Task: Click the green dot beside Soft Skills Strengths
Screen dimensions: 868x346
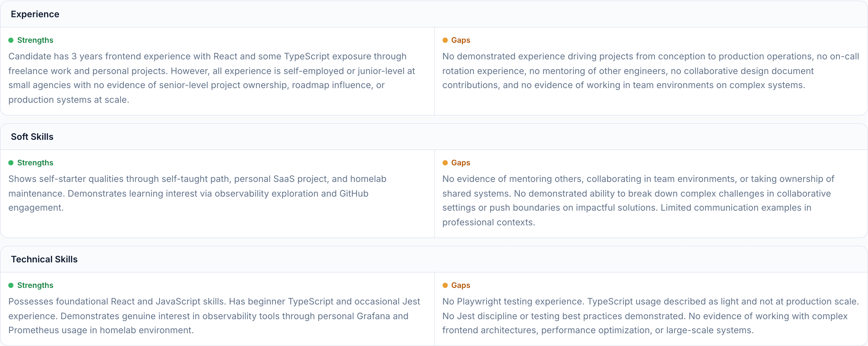Action: click(11, 163)
